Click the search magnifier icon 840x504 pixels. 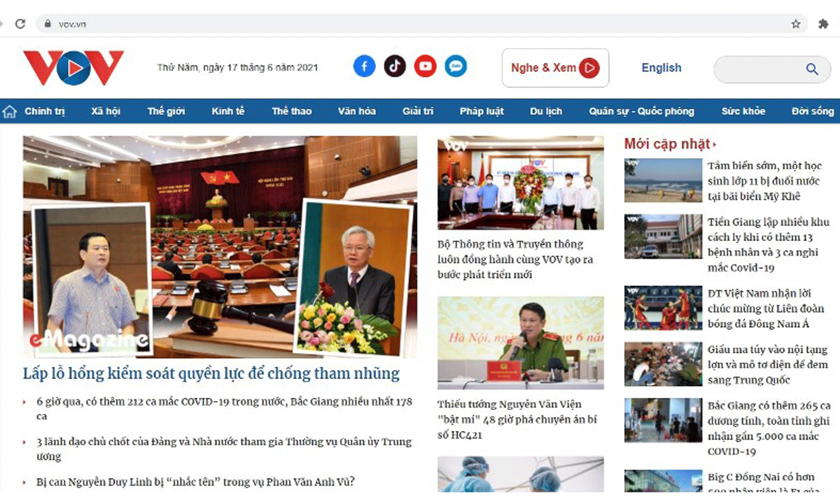pos(812,69)
